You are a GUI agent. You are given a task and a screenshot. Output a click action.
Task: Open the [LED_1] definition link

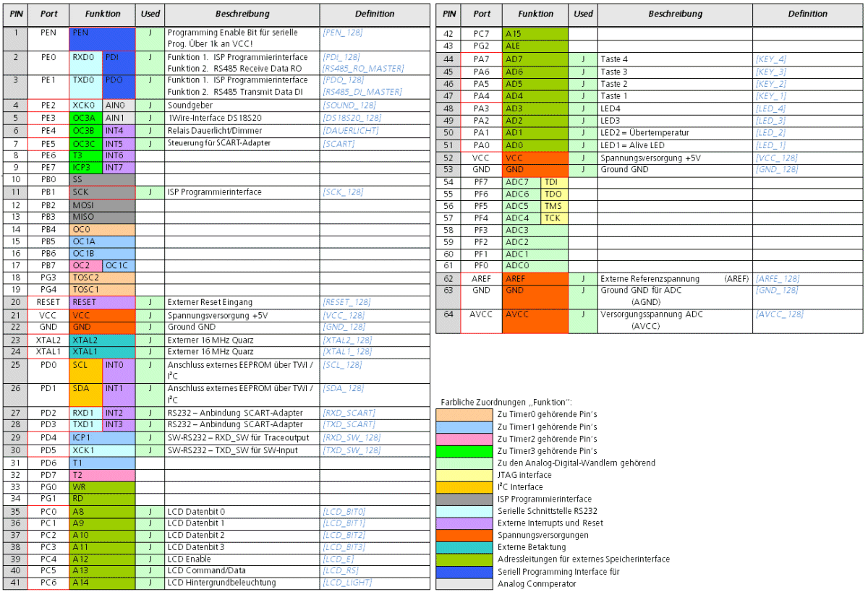pyautogui.click(x=770, y=145)
